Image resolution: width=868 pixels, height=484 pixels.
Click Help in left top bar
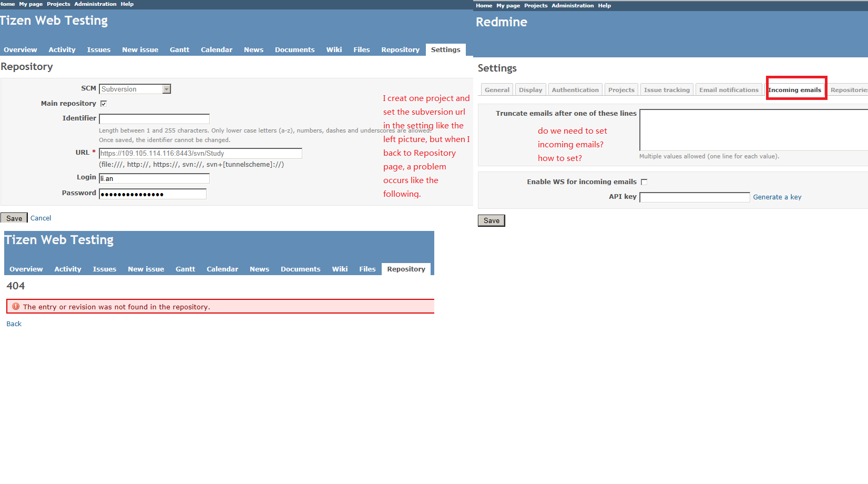click(127, 4)
